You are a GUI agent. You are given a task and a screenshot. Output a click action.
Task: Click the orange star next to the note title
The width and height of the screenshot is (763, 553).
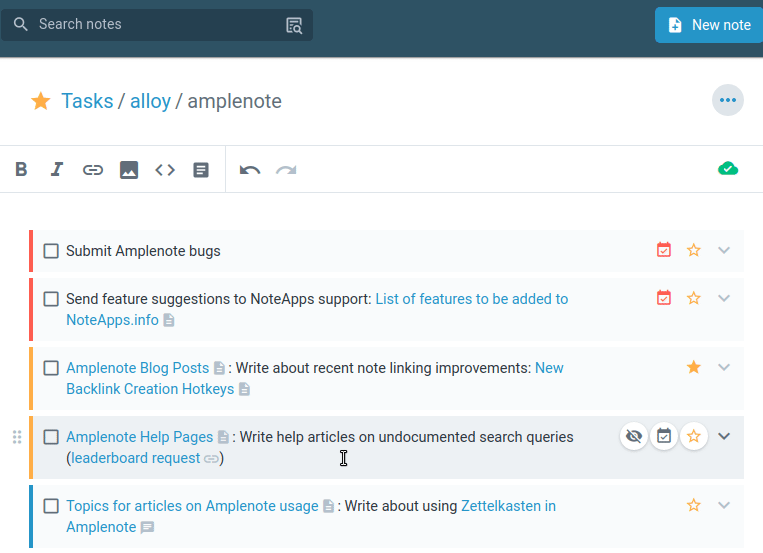point(41,101)
